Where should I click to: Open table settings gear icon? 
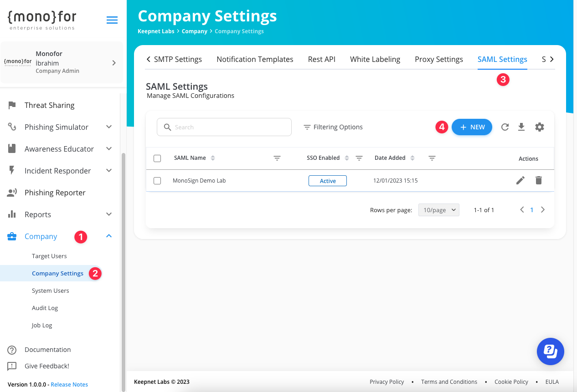click(x=539, y=127)
